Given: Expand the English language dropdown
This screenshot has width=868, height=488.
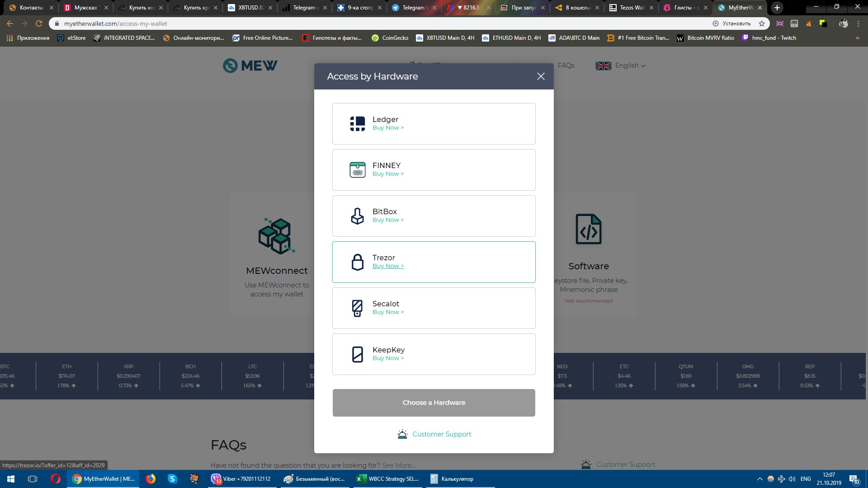Looking at the screenshot, I should [x=621, y=66].
